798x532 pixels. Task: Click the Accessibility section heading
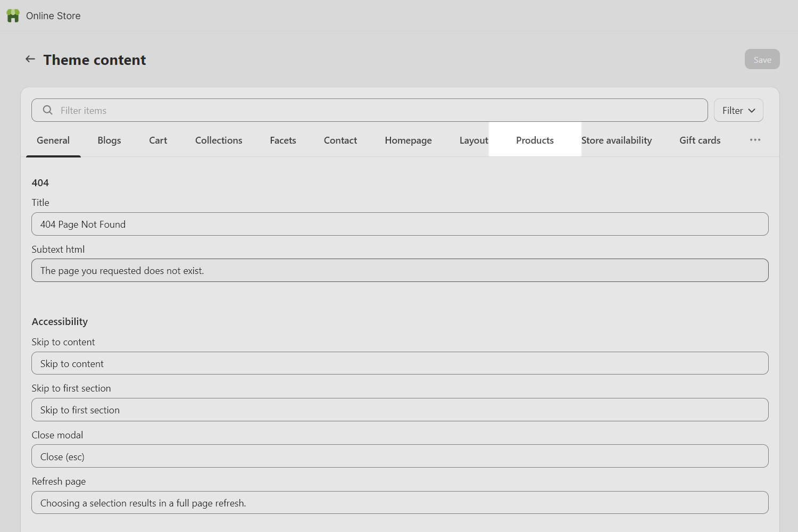[x=60, y=322]
